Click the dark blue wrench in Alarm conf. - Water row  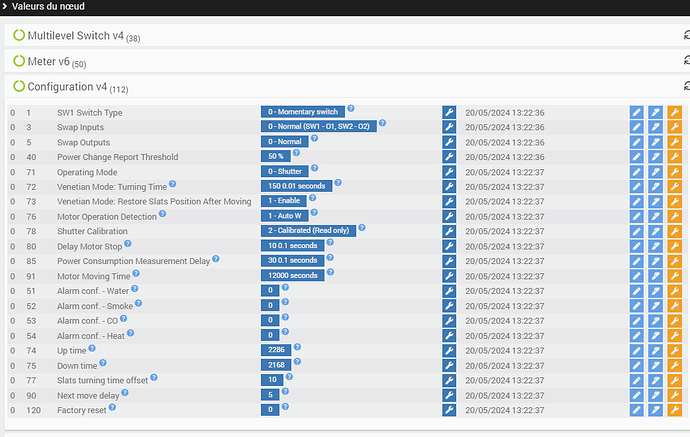449,291
